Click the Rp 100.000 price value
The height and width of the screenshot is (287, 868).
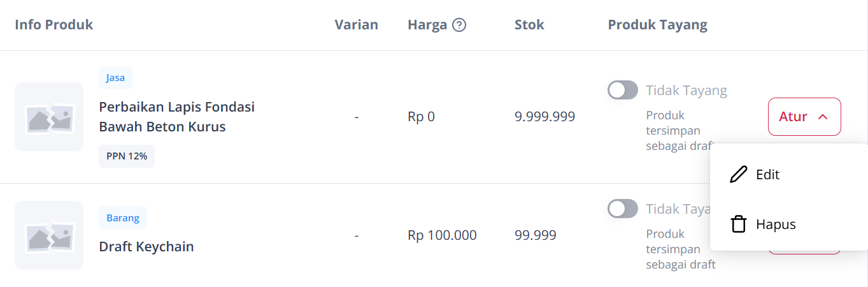pyautogui.click(x=442, y=235)
